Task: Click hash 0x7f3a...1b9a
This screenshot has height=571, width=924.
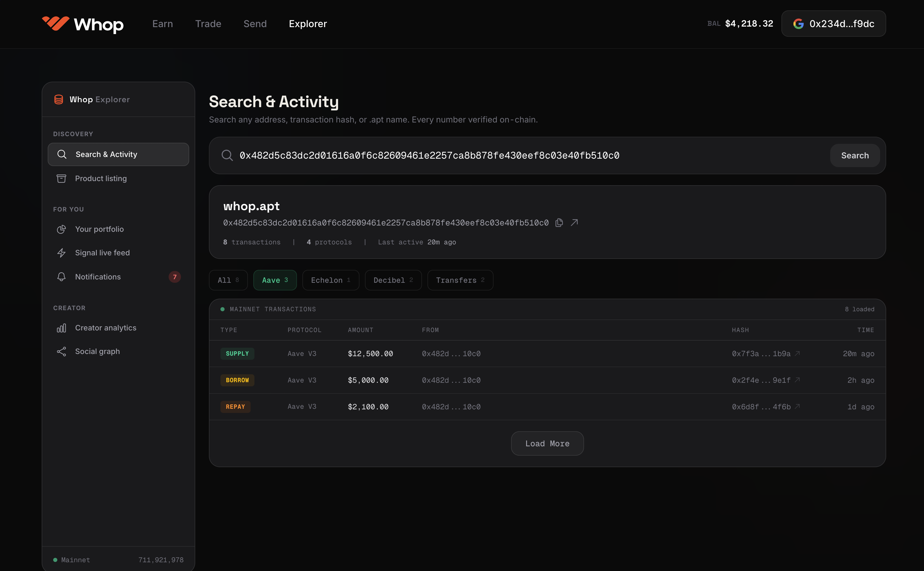Action: tap(761, 353)
